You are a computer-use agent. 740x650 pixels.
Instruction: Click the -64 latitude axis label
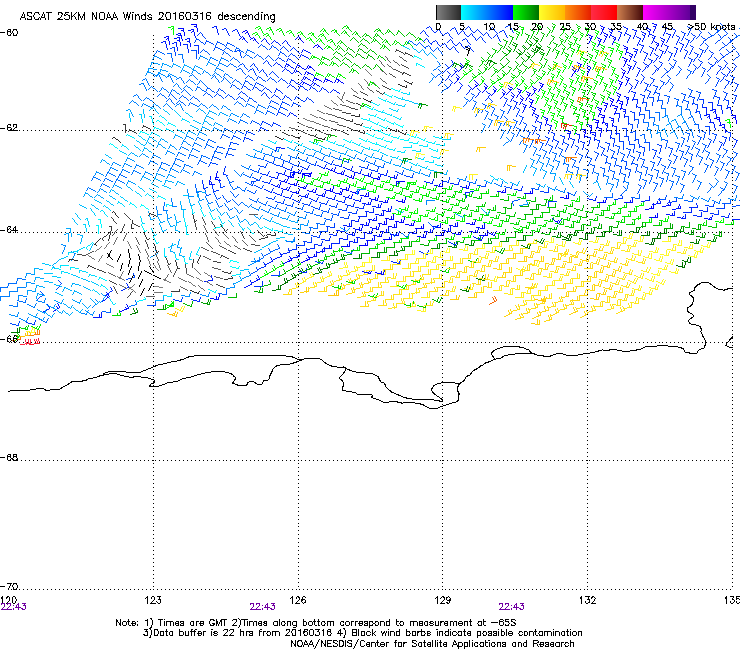9,230
